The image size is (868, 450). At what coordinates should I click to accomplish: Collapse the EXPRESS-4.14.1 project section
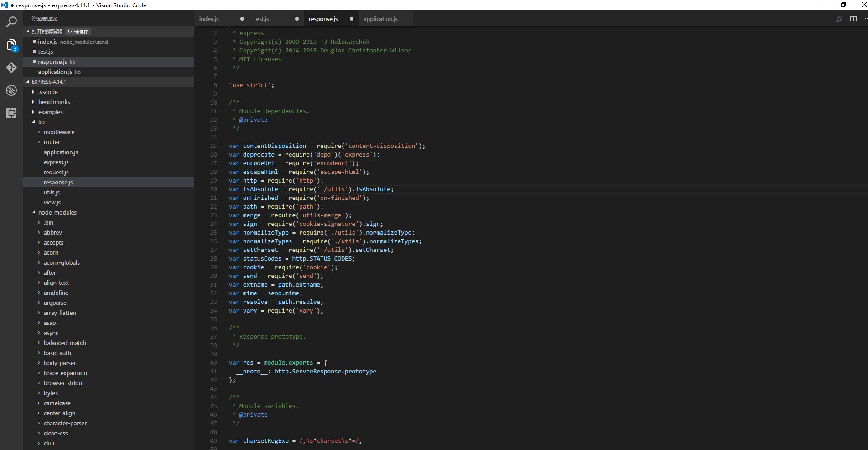(x=109, y=82)
